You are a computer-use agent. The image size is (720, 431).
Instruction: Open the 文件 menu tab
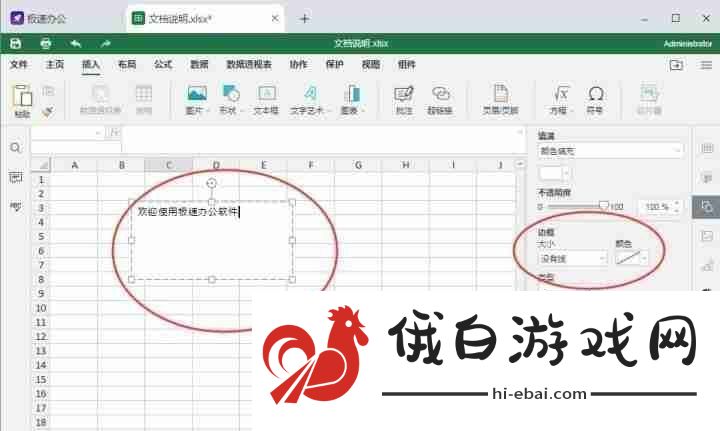[19, 65]
